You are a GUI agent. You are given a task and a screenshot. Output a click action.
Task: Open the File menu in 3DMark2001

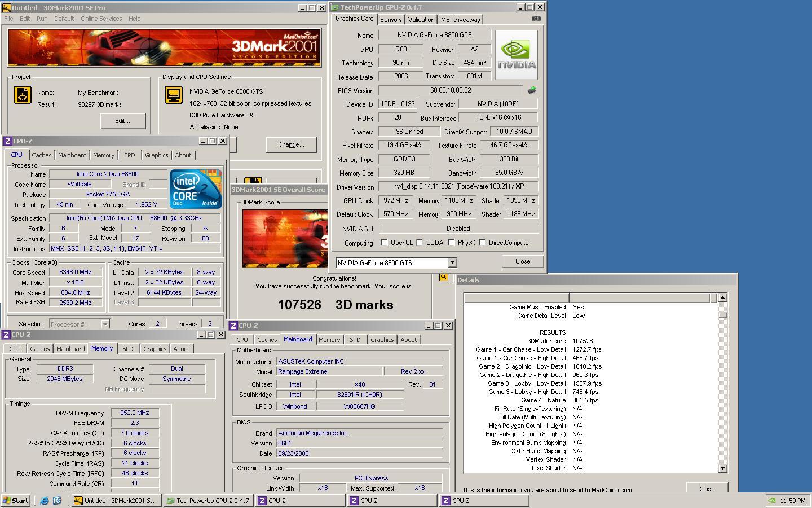(8, 19)
